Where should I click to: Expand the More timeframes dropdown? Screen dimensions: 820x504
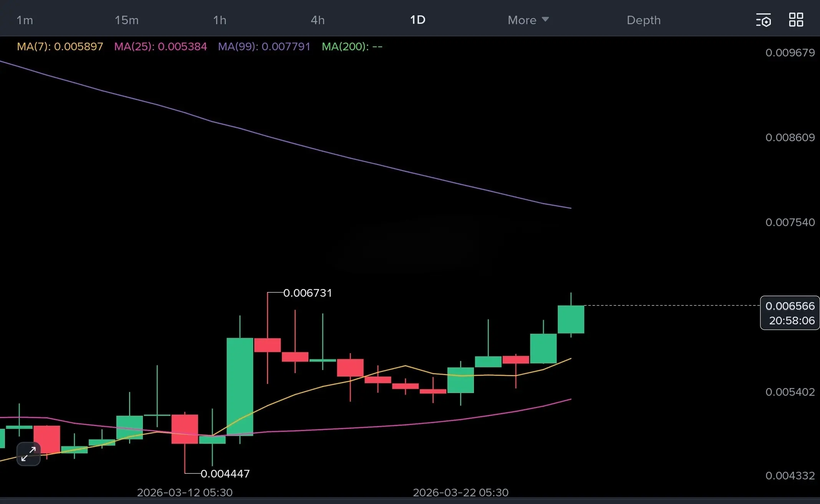pos(528,20)
